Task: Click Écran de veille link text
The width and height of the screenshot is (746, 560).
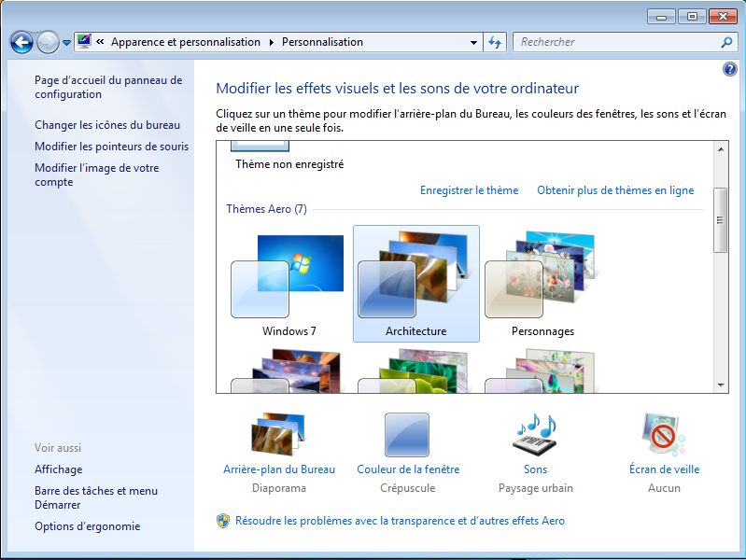Action: click(x=664, y=469)
